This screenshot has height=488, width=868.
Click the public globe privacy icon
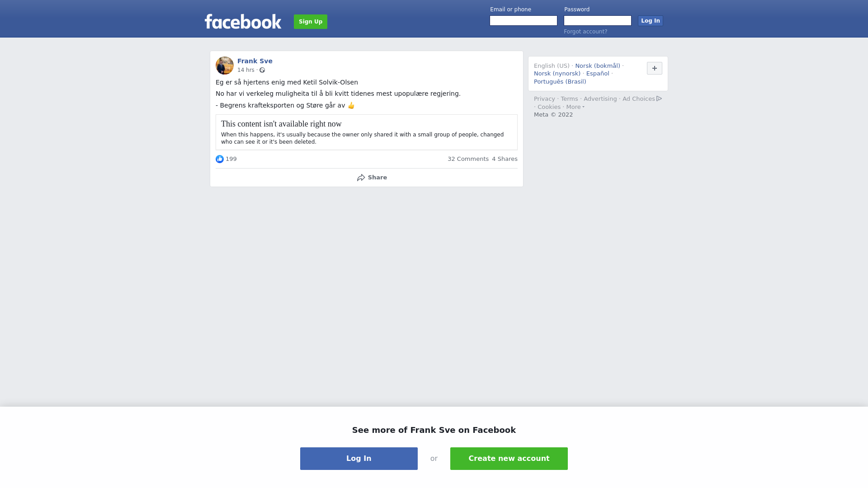pos(262,70)
